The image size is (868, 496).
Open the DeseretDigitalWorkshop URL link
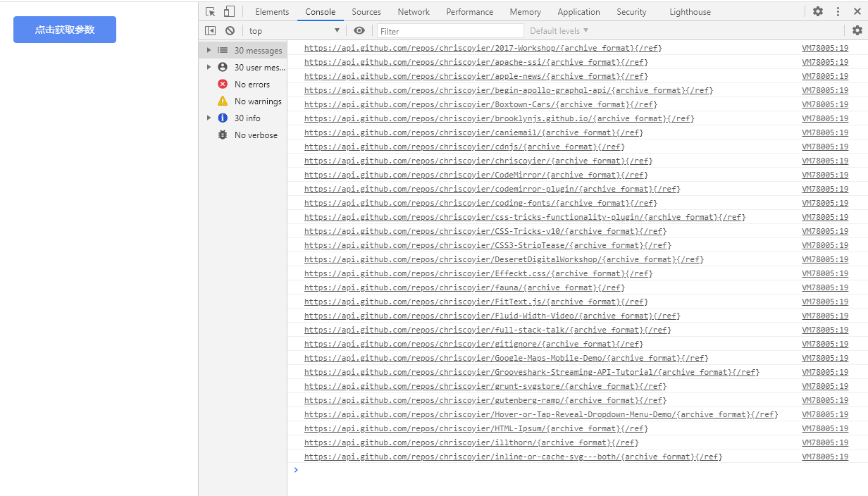click(x=504, y=259)
